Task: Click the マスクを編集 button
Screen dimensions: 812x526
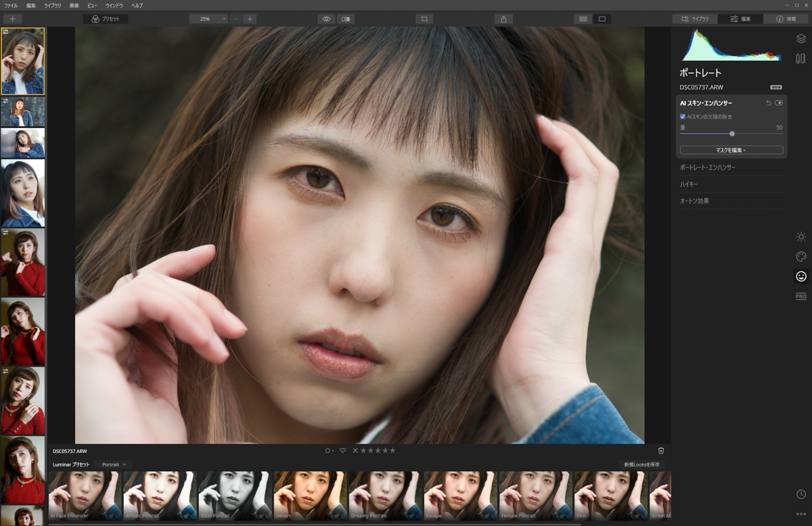Action: pyautogui.click(x=731, y=150)
